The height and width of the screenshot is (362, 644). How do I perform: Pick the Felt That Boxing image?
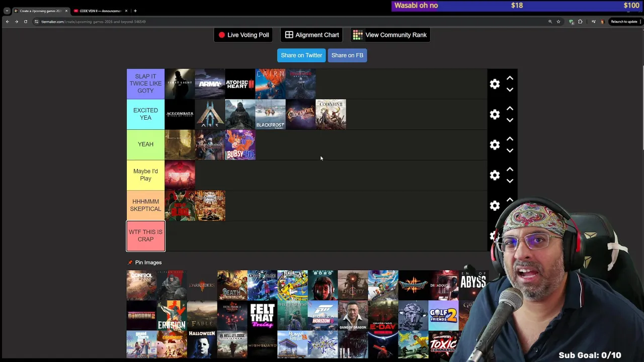(262, 315)
